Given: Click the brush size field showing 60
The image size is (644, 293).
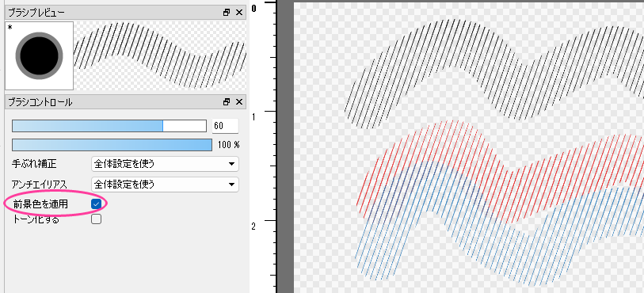Looking at the screenshot, I should pyautogui.click(x=225, y=126).
